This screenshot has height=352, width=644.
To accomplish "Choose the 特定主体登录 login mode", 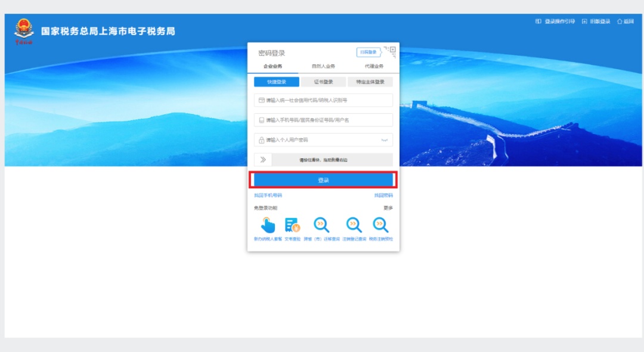I will (370, 82).
